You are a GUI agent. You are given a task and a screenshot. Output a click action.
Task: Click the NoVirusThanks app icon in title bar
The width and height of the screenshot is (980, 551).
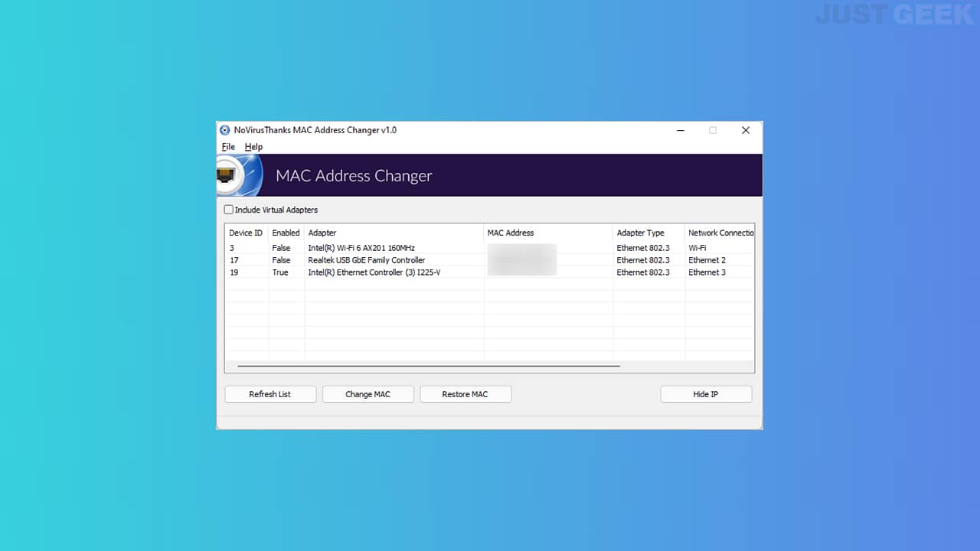(224, 130)
